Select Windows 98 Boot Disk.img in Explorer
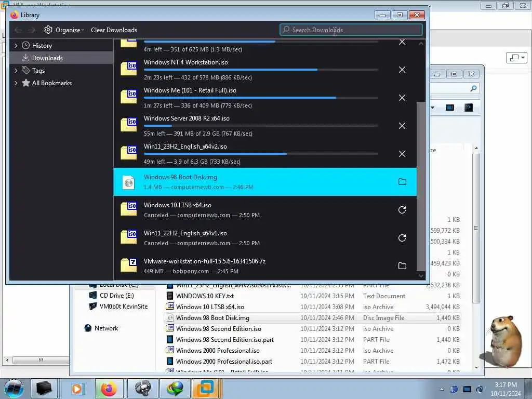Screen dimensions: 532x399 click(x=313, y=318)
